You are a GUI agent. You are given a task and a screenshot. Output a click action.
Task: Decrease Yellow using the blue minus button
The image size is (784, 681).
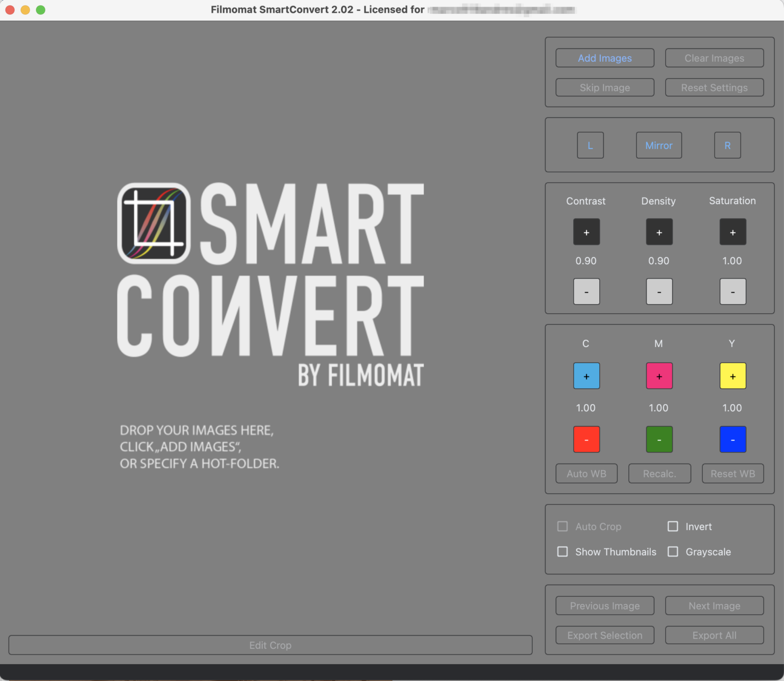(x=732, y=439)
